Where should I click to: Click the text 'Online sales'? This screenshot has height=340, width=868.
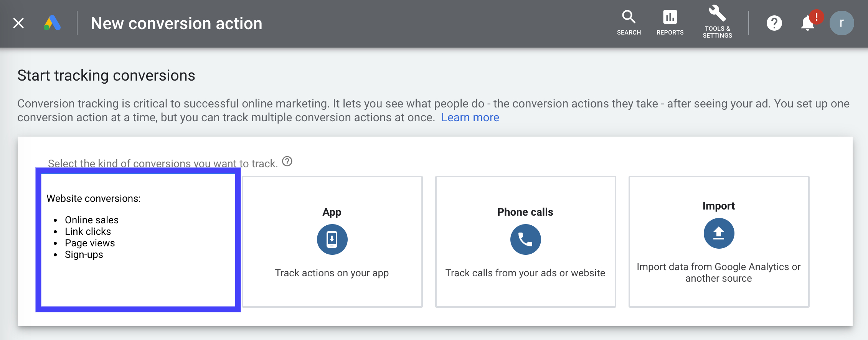pyautogui.click(x=92, y=220)
